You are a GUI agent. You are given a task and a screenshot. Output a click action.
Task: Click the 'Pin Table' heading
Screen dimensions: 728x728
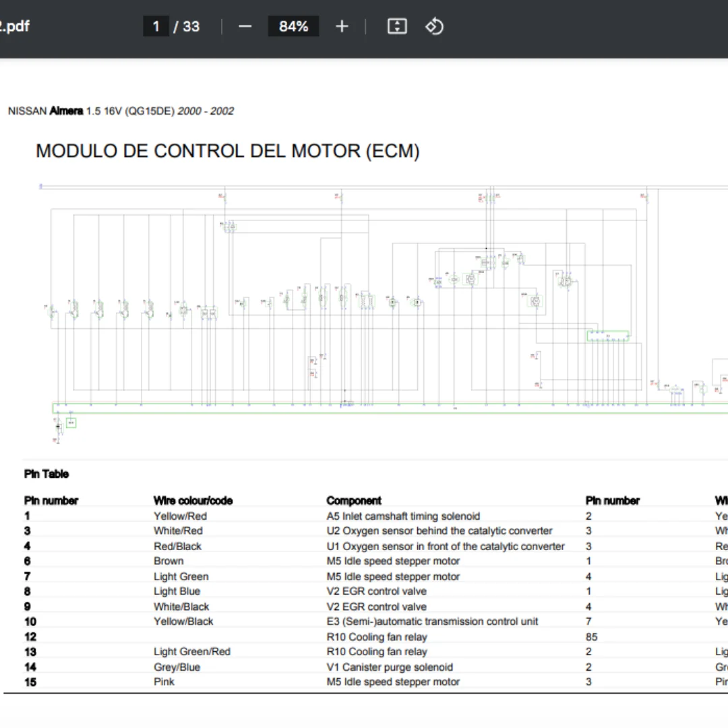47,474
